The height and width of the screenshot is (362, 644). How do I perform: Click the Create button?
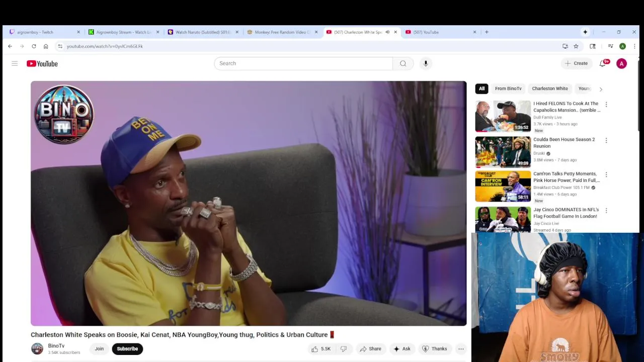[x=577, y=63]
